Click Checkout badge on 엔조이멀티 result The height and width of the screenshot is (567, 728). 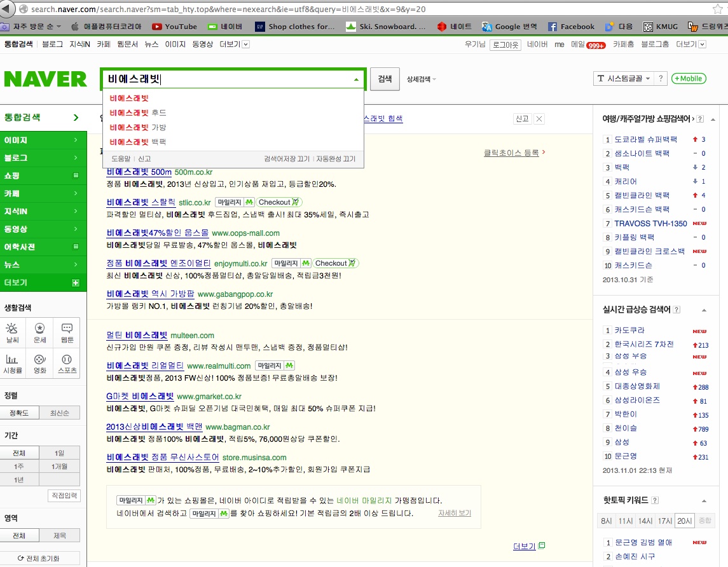336,263
